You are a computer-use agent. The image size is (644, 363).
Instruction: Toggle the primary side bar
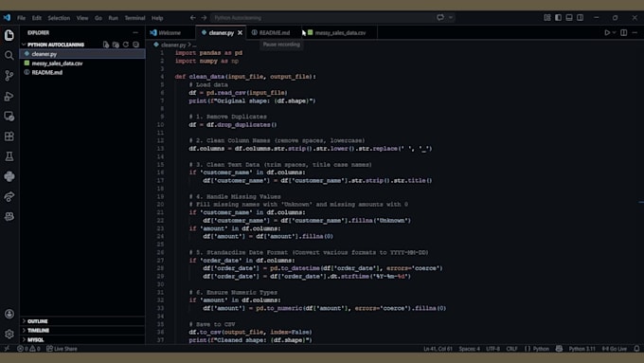(x=558, y=18)
